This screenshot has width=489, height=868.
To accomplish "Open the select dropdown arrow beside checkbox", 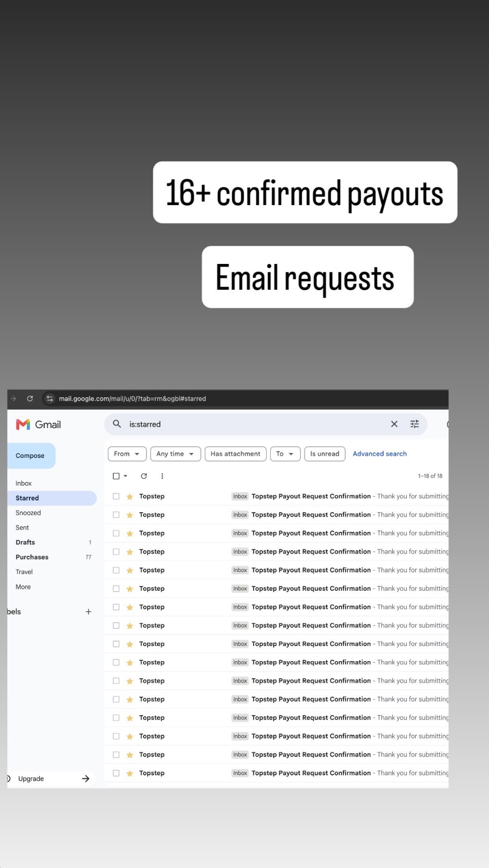I will [126, 476].
